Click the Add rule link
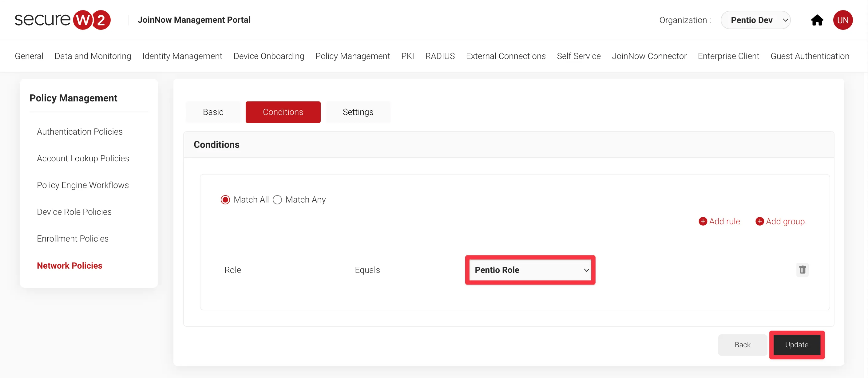868x378 pixels. [719, 221]
